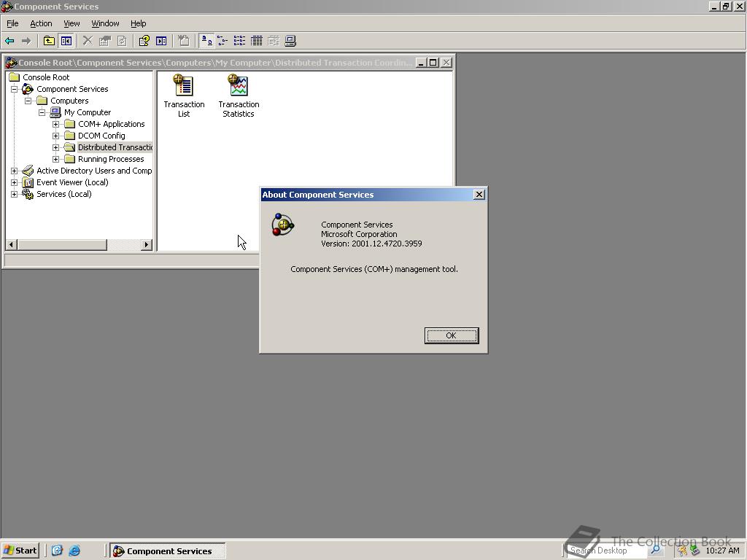The image size is (747, 560).
Task: Select COM+ Applications folder
Action: coord(112,124)
